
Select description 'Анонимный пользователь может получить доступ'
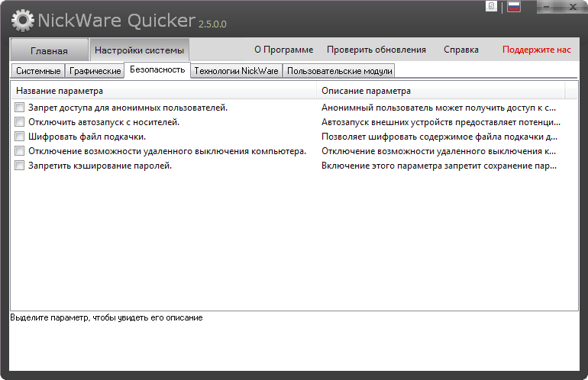(438, 108)
